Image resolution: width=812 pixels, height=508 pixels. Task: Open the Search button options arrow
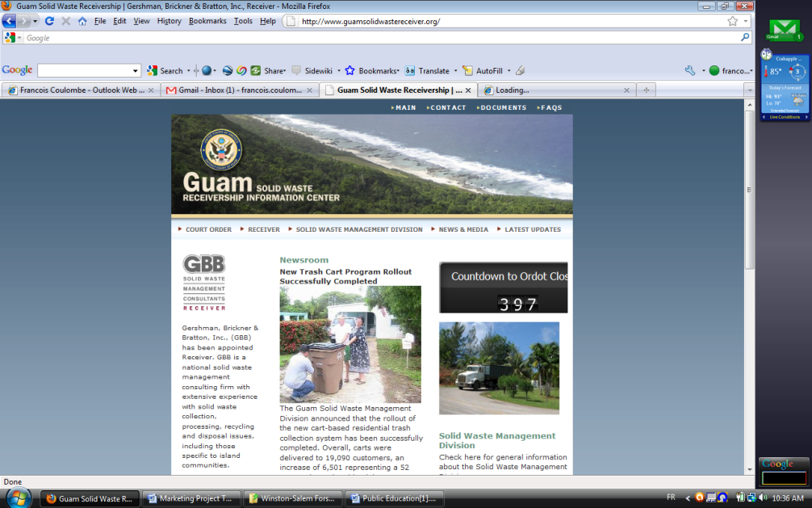tap(189, 70)
